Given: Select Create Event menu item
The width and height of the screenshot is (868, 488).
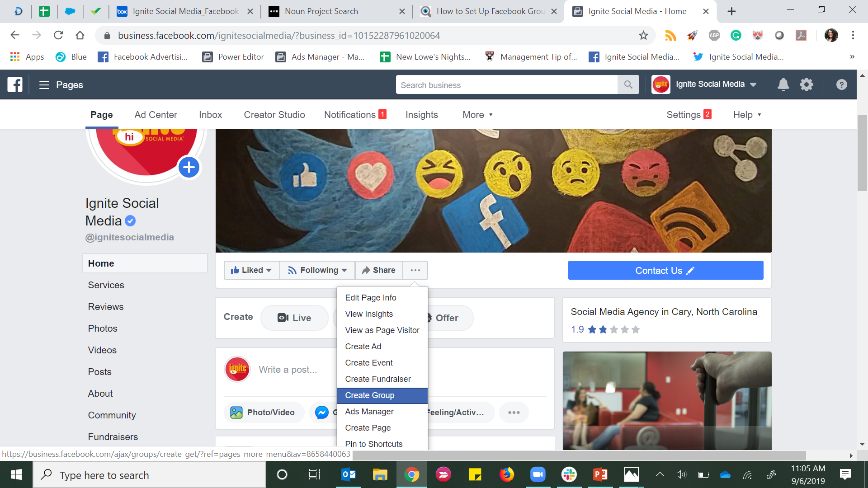Looking at the screenshot, I should [x=382, y=363].
